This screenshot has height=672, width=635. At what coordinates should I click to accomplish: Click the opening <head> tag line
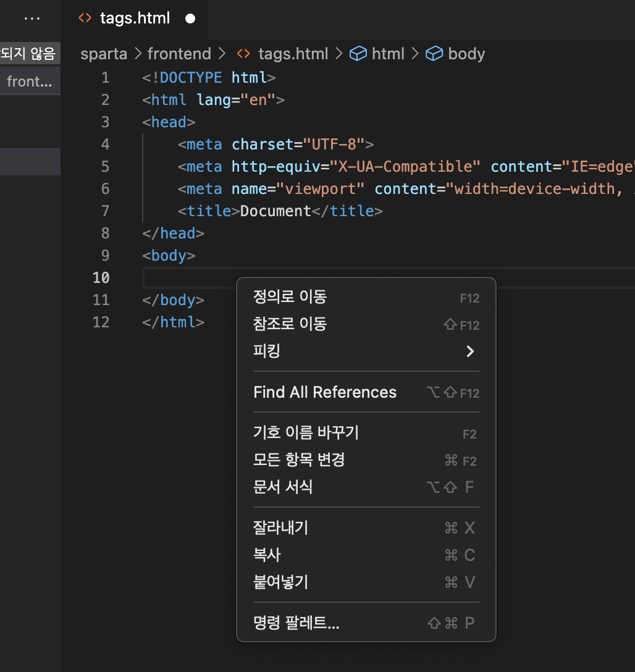coord(169,122)
